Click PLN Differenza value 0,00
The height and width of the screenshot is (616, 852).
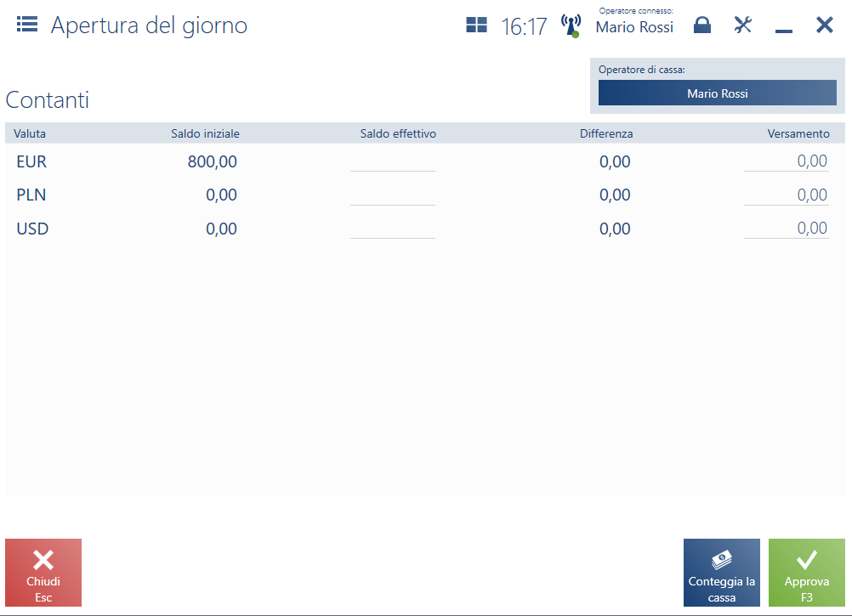[x=615, y=195]
